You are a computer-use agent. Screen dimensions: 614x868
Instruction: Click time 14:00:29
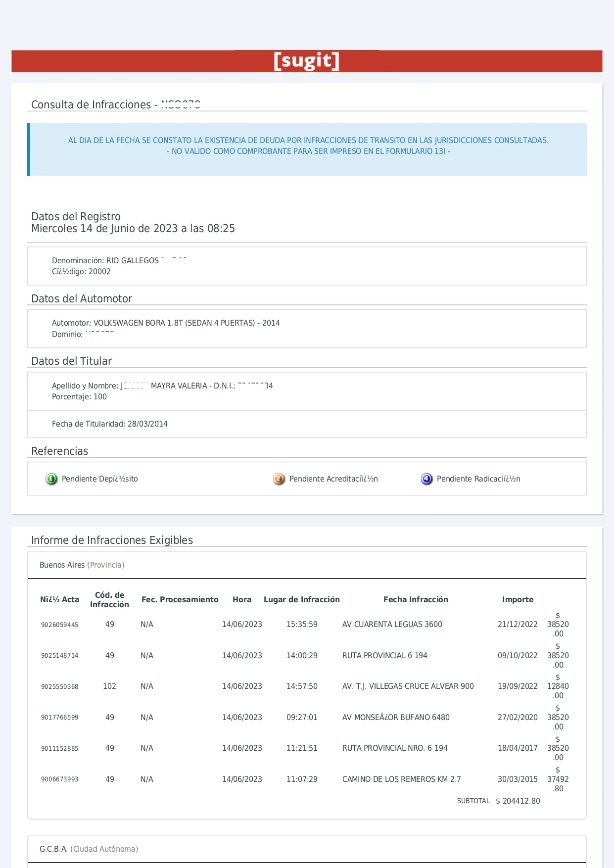[302, 656]
